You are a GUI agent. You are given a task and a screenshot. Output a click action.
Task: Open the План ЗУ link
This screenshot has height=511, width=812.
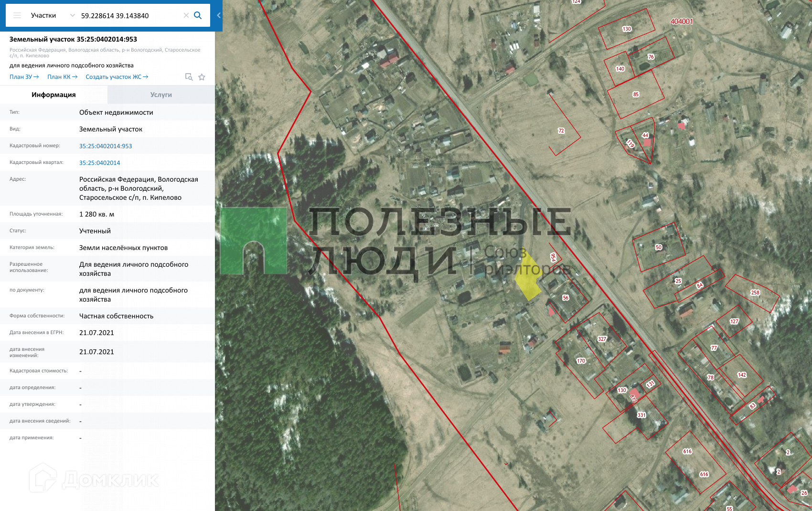[x=24, y=77]
